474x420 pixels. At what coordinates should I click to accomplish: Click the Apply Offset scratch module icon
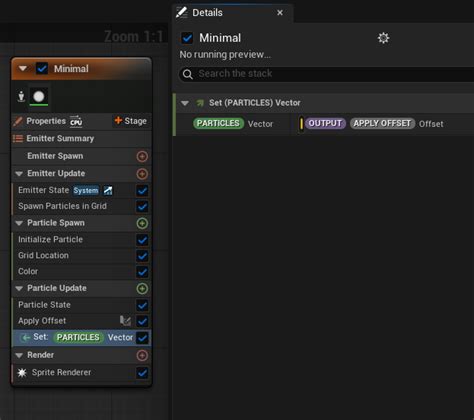click(x=125, y=321)
